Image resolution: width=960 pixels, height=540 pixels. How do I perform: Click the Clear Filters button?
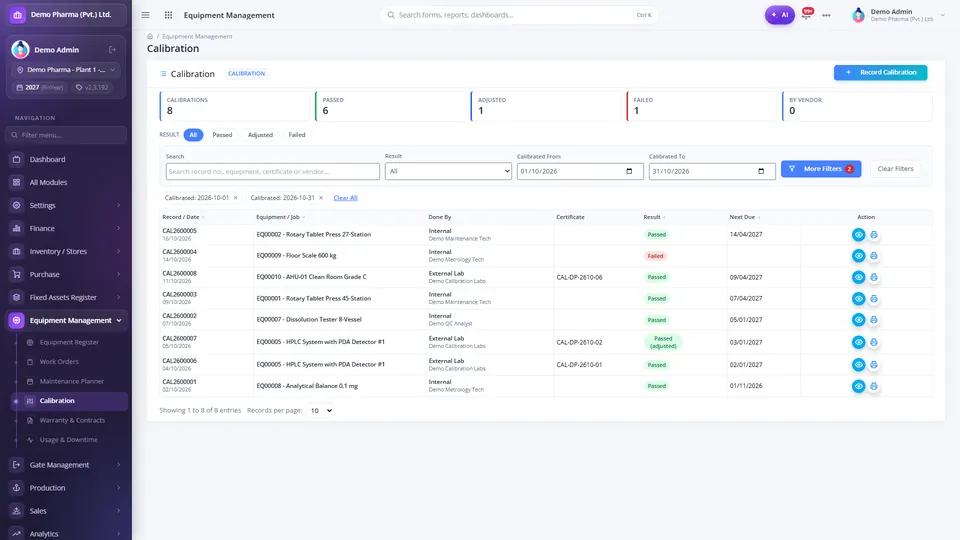pyautogui.click(x=895, y=169)
